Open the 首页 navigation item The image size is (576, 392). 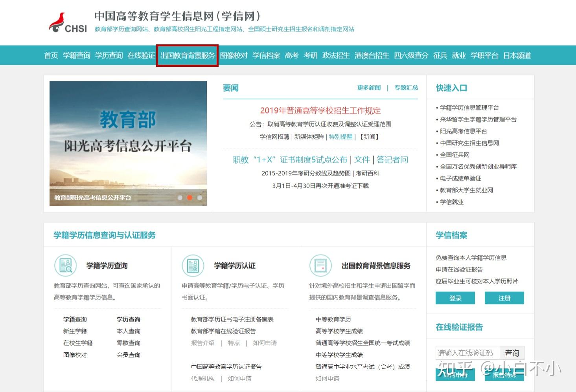click(51, 55)
